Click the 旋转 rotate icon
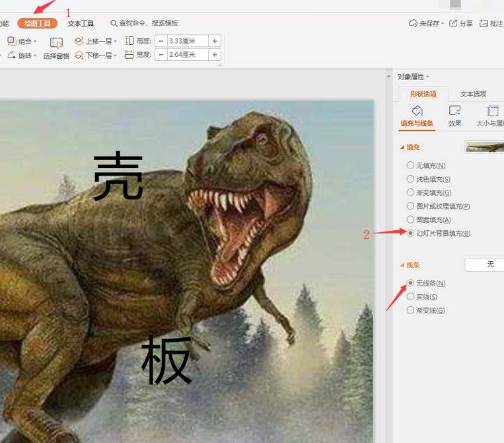Screen dimensions: 504x443 tap(12, 55)
